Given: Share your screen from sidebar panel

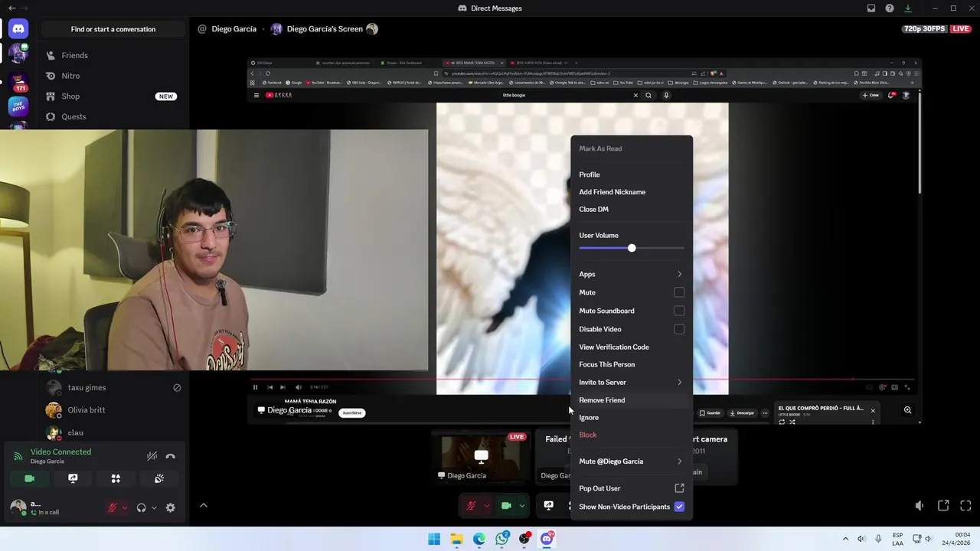Looking at the screenshot, I should click(73, 478).
